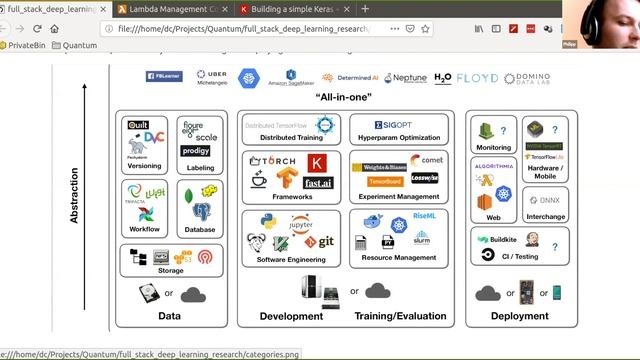The width and height of the screenshot is (640, 360).
Task: Click the DVC logo
Action: click(154, 138)
